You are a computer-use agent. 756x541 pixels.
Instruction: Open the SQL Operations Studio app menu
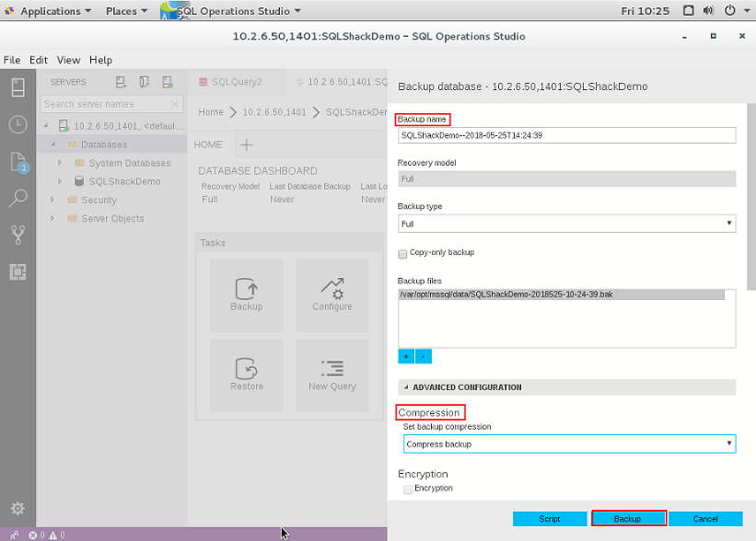pos(230,11)
